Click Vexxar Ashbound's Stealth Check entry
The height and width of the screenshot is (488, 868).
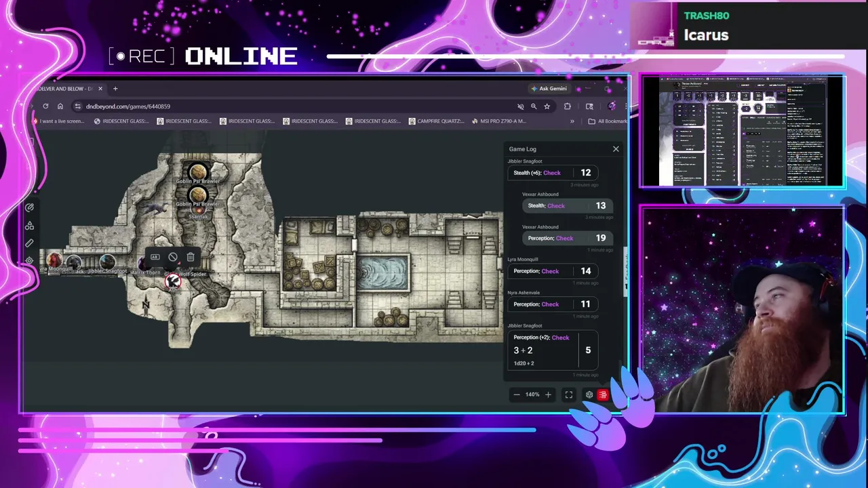[567, 205]
